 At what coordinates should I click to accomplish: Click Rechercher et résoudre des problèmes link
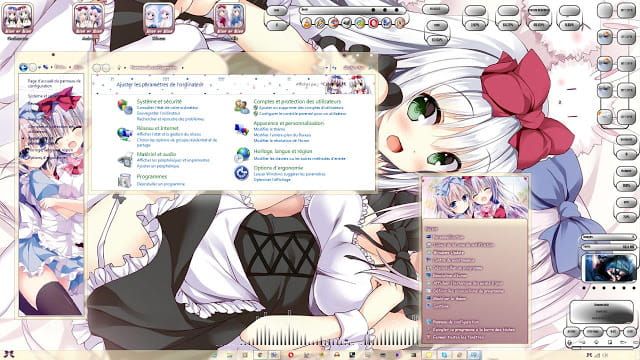pyautogui.click(x=170, y=119)
